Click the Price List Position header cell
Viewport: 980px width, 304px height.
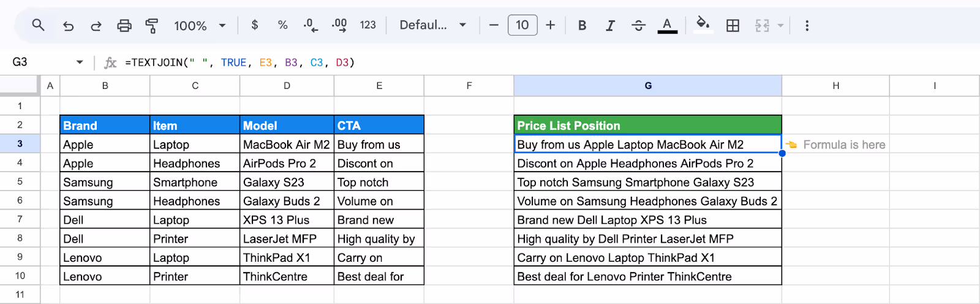pos(648,125)
